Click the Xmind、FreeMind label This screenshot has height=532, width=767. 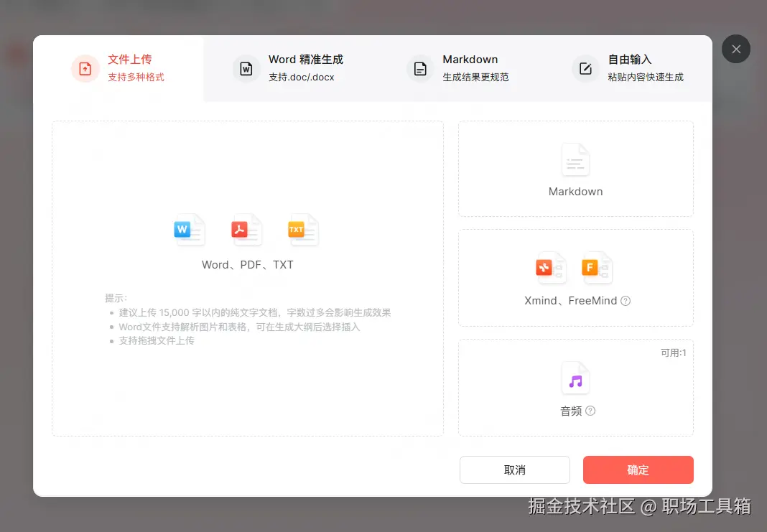(570, 301)
